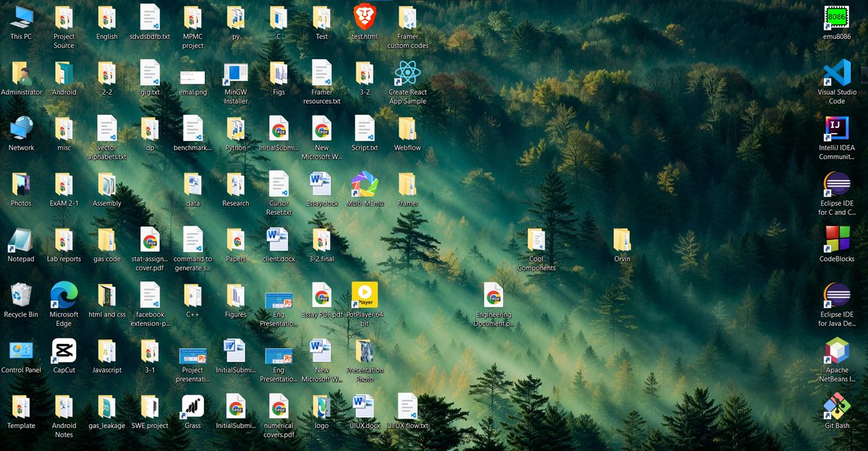Open Git Bash shortcut
This screenshot has height=451, width=868.
pyautogui.click(x=837, y=411)
